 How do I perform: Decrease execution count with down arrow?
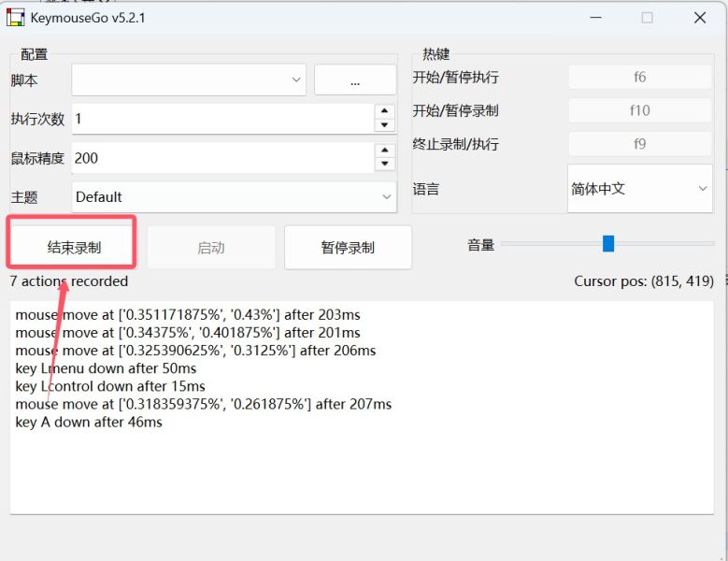pos(384,125)
